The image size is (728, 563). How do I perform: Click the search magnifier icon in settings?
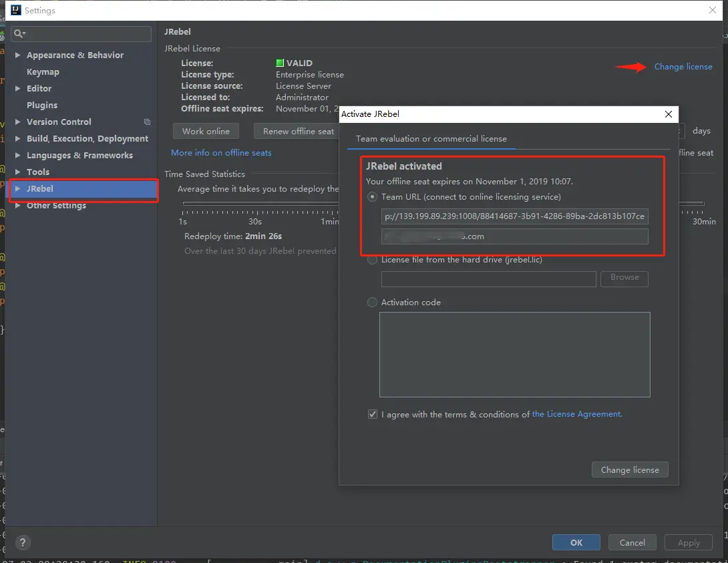pos(19,33)
